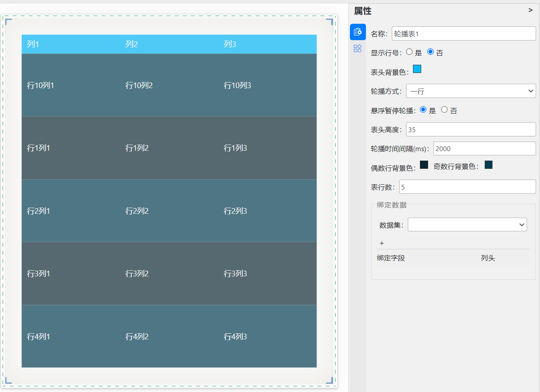The width and height of the screenshot is (540, 392).
Task: Switch to the components grid icon
Action: tap(358, 48)
